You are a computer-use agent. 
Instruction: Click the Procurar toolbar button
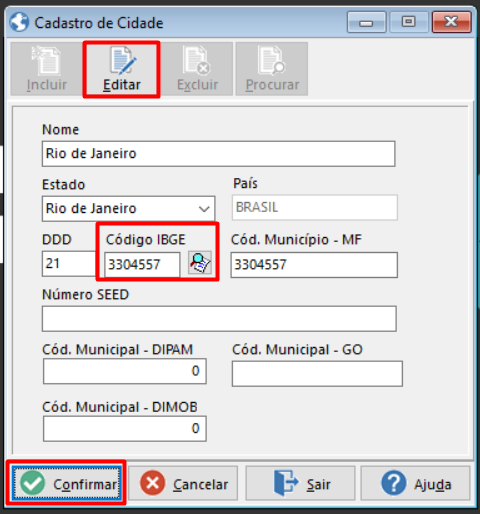(x=272, y=69)
